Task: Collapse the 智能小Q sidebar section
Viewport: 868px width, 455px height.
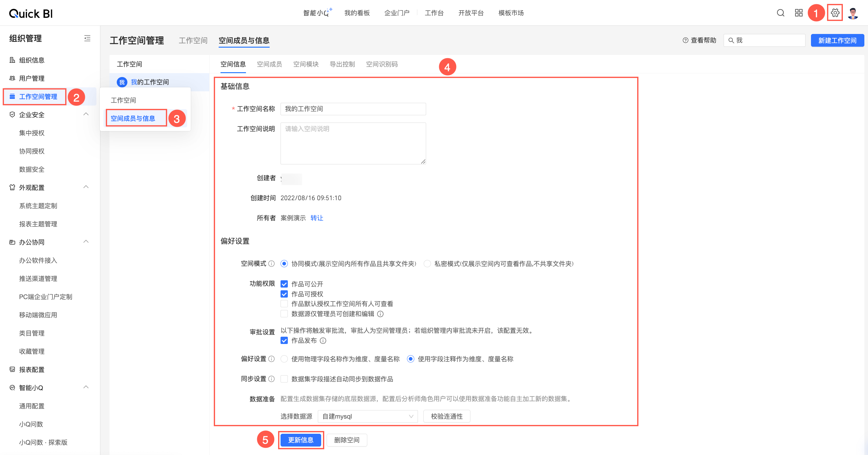Action: [86, 387]
